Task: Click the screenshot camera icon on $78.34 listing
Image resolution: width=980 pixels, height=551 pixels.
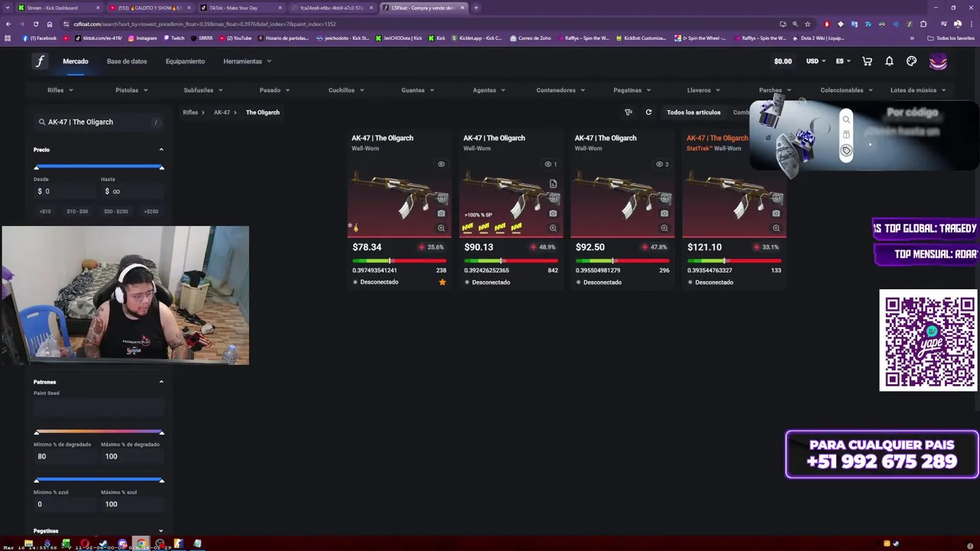Action: tap(441, 214)
